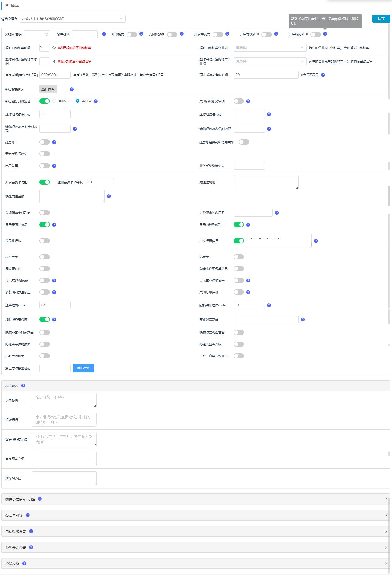
Task: Open the 请选择酒店 hotel dropdown
Action: tap(72, 19)
